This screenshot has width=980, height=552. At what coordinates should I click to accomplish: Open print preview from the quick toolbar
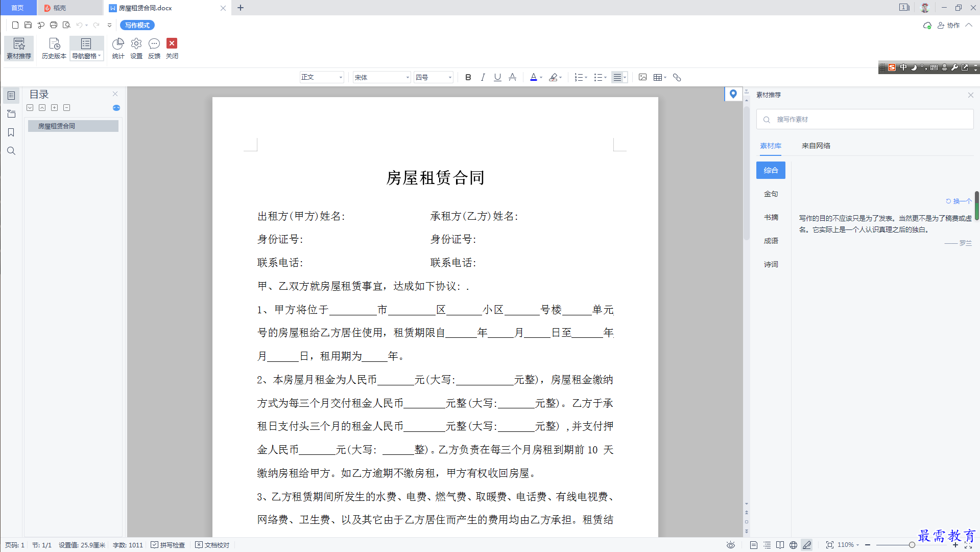coord(66,25)
